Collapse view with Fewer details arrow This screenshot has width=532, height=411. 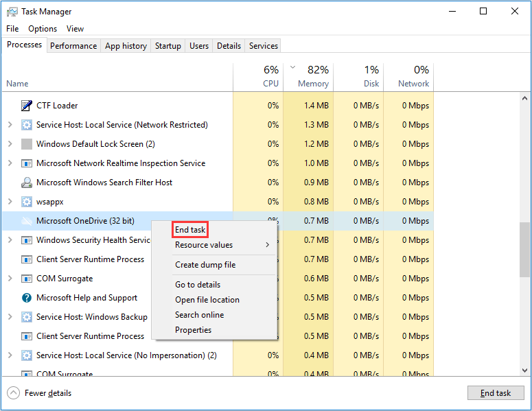(13, 393)
